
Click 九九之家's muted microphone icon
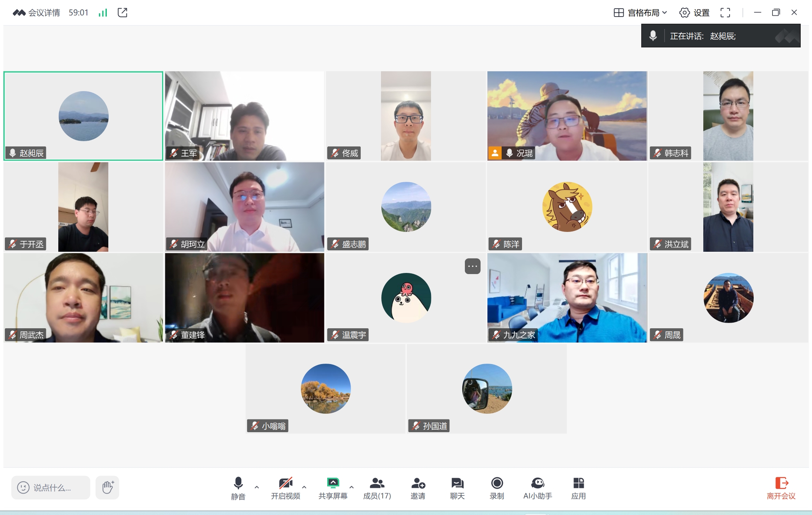(x=496, y=335)
